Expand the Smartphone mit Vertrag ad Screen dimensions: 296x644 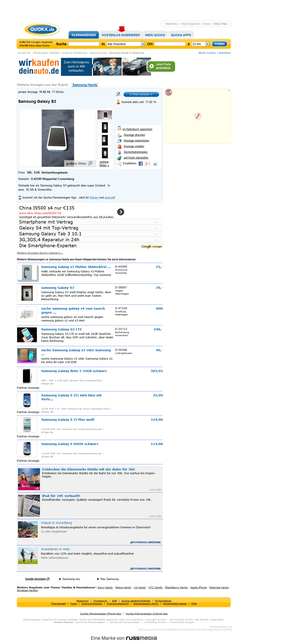156,222
